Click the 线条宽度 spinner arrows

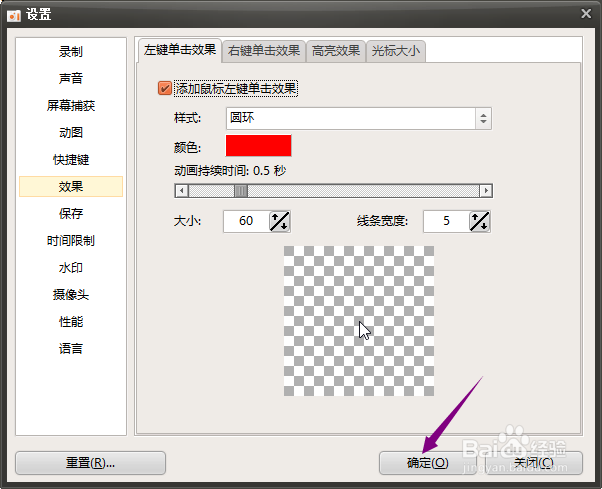[x=480, y=221]
